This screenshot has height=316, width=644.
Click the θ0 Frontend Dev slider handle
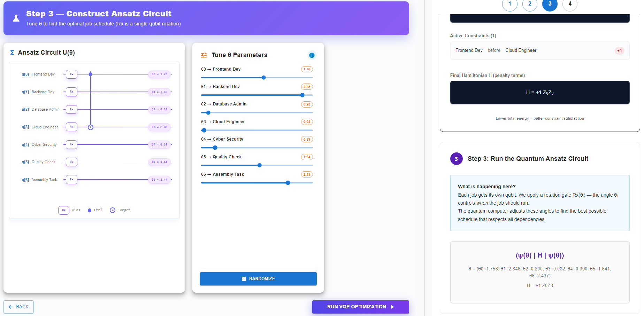click(264, 78)
